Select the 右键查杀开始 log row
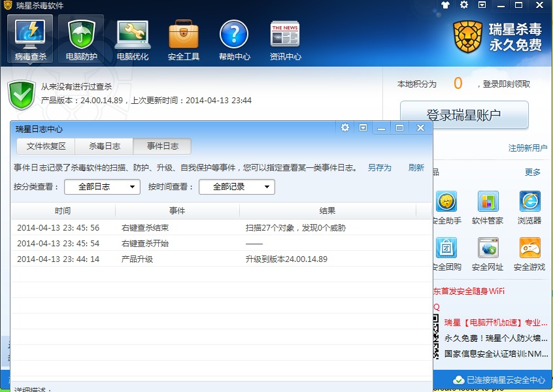The height and width of the screenshot is (392, 553). (222, 243)
